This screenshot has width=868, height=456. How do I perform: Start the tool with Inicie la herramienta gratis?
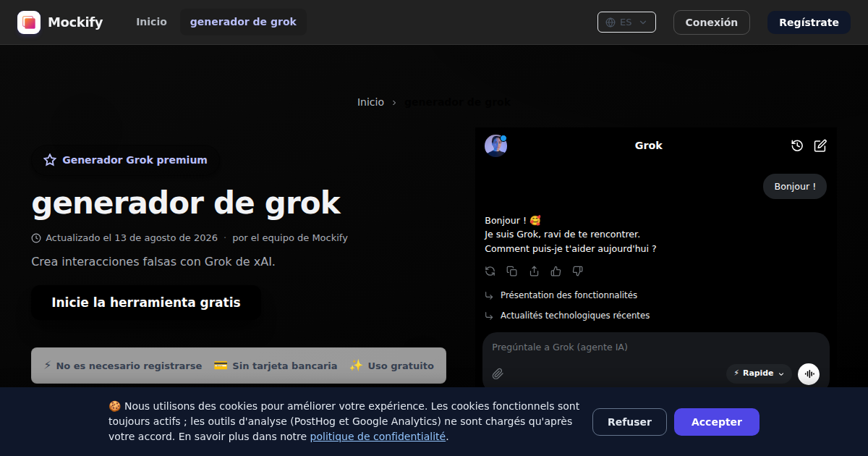[x=146, y=303]
